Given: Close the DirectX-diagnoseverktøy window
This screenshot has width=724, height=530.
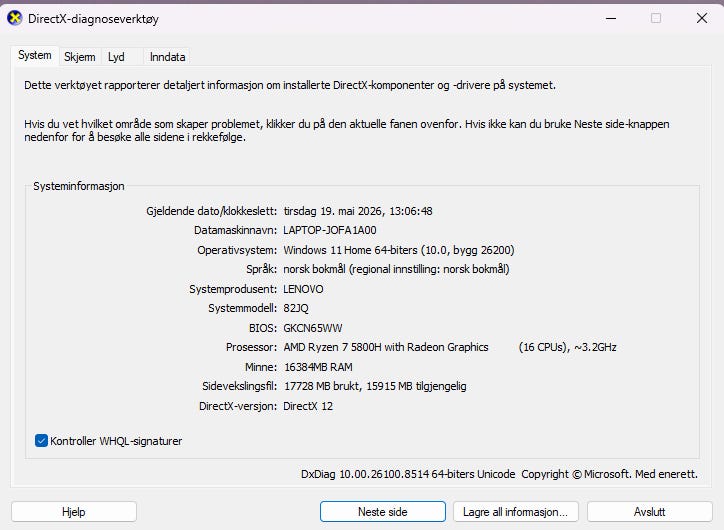Looking at the screenshot, I should point(702,18).
